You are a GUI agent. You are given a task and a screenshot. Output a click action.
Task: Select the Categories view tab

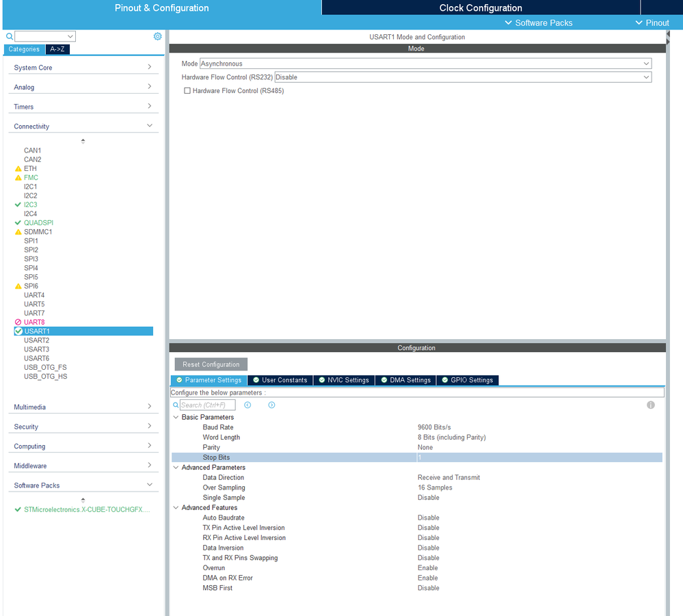point(24,49)
